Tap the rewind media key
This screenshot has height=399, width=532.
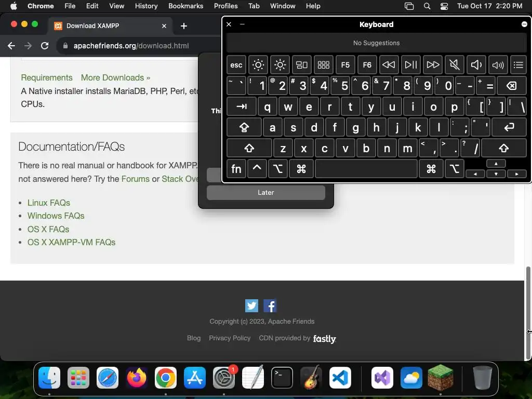(x=389, y=65)
